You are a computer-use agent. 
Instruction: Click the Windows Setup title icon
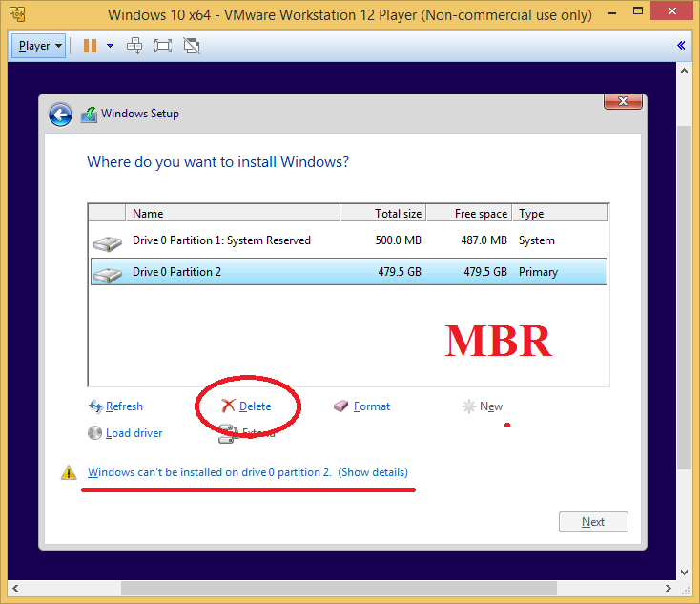pyautogui.click(x=89, y=115)
